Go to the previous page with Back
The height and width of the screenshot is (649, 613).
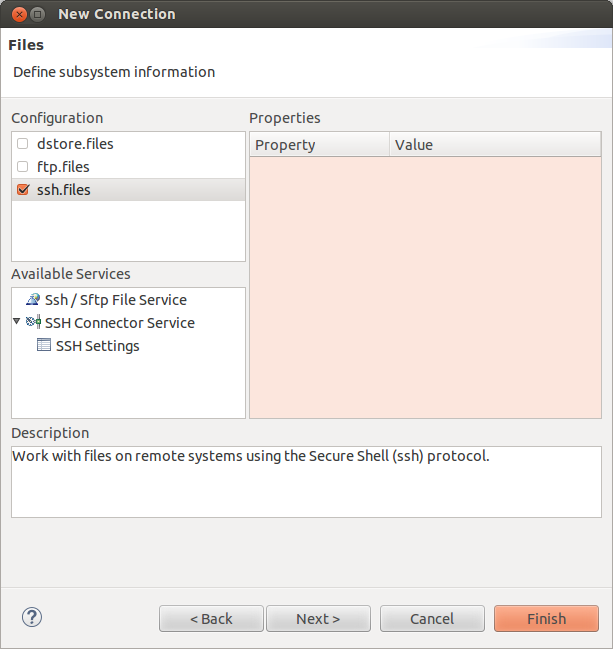211,618
